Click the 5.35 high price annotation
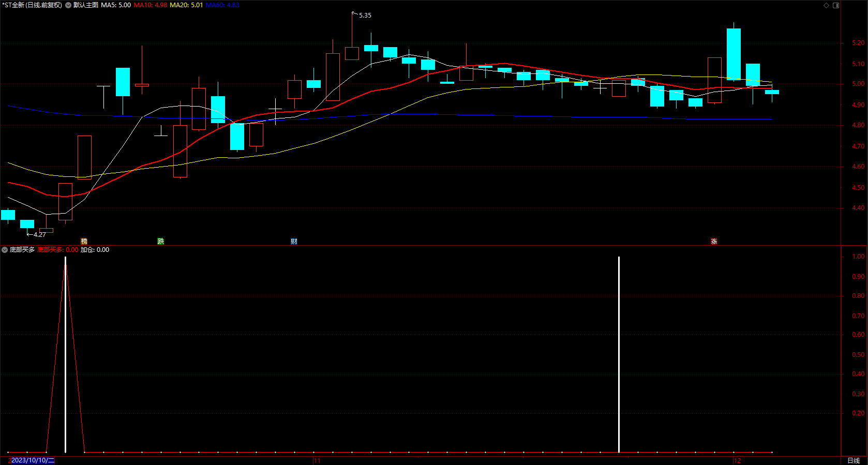868x465 pixels. [x=365, y=16]
